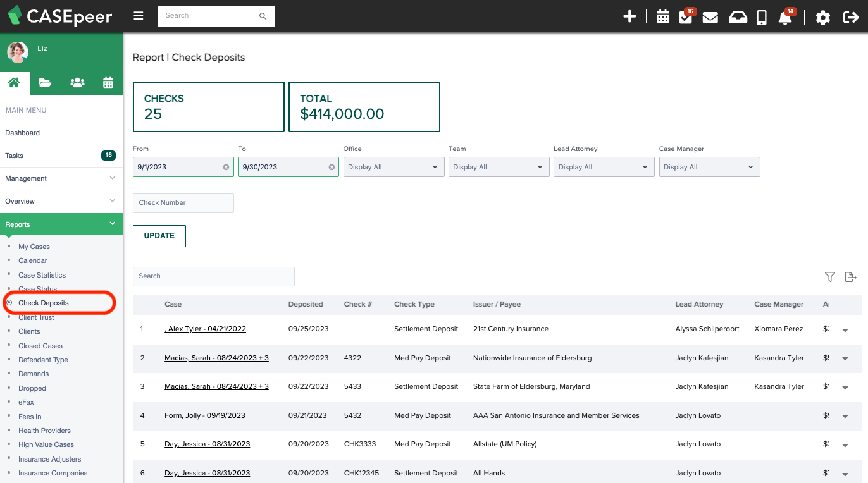The height and width of the screenshot is (483, 868).
Task: Click 21st Century Insurance payee text
Action: click(511, 329)
